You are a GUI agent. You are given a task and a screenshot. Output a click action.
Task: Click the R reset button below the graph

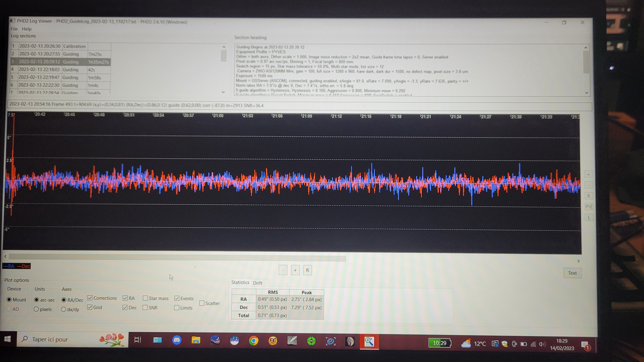click(307, 270)
